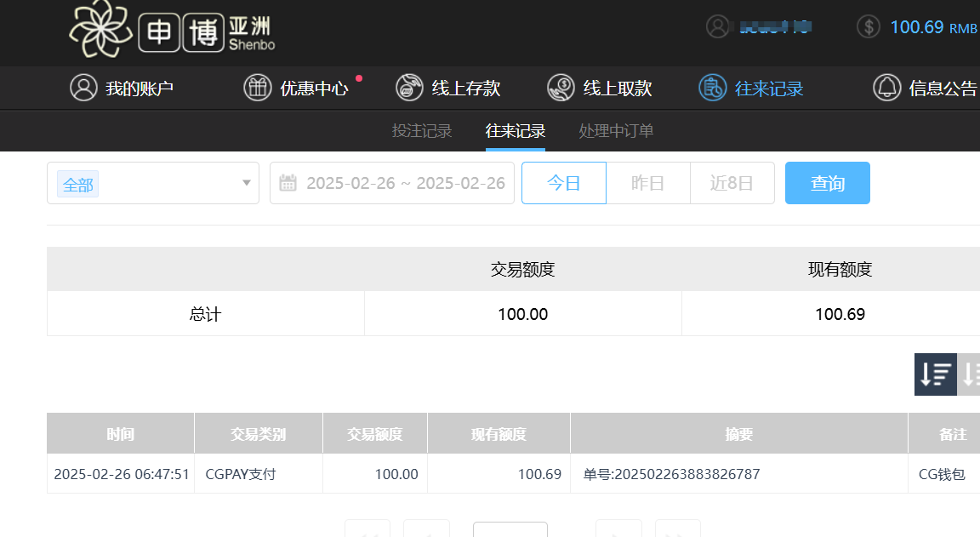980x537 pixels.
Task: Switch to the 投注记录 tab
Action: (x=422, y=131)
